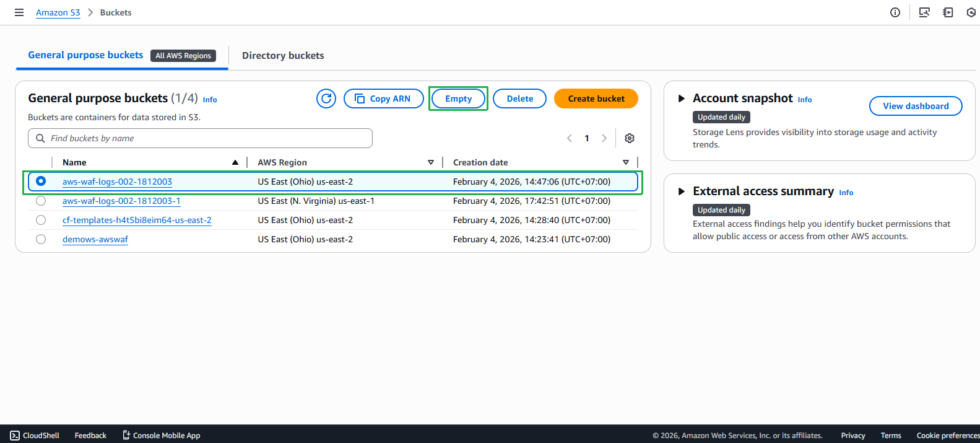Image resolution: width=980 pixels, height=443 pixels.
Task: Click the page number 1 indicator
Action: pyautogui.click(x=587, y=138)
